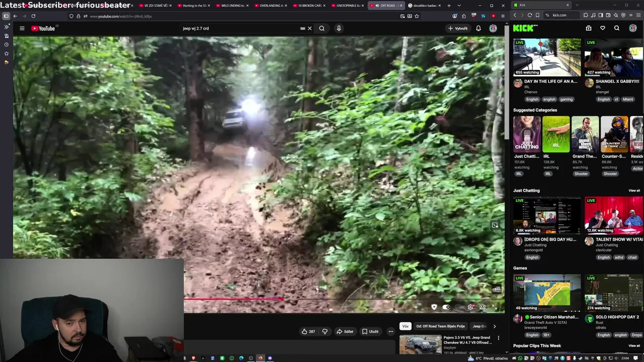Open Kick following heart icon
Viewport: 644px width, 362px height.
[603, 28]
